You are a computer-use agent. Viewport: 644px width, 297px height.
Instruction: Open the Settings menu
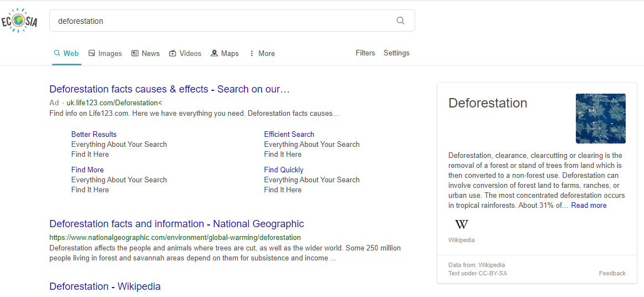pyautogui.click(x=396, y=53)
